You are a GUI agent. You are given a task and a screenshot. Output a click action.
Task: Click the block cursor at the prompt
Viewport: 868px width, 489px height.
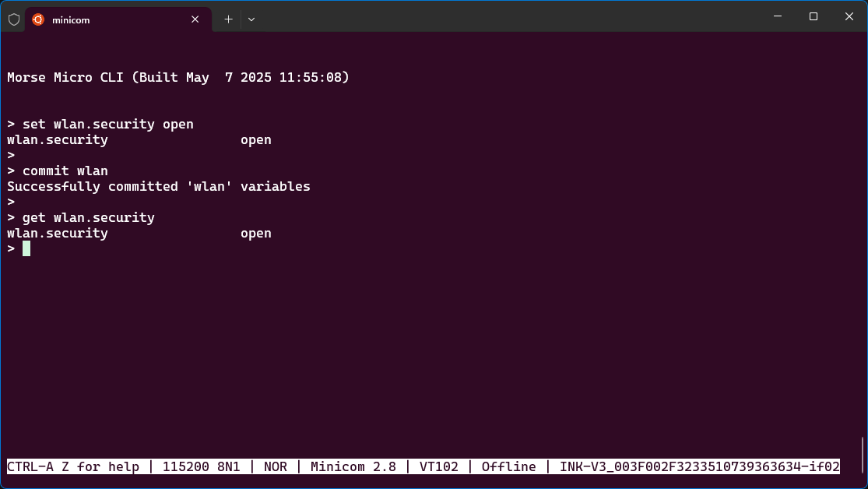click(26, 248)
